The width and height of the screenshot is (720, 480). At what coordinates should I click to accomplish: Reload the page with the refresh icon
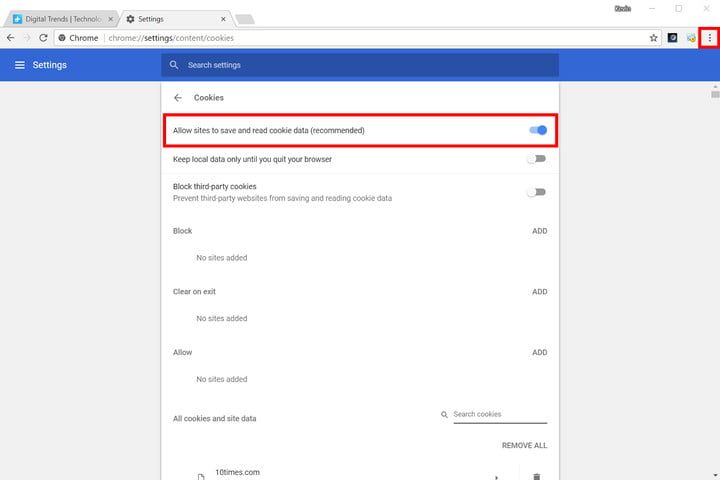click(43, 38)
